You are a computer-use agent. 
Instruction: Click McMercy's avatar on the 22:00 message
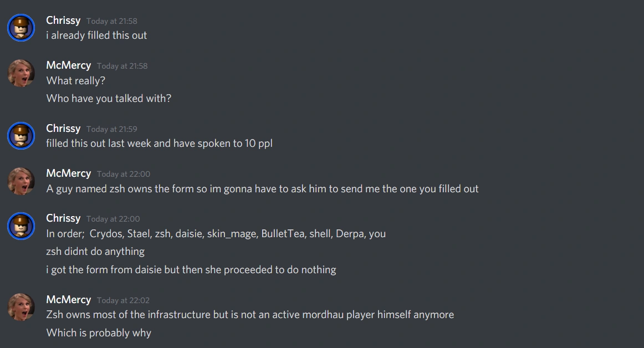tap(21, 181)
